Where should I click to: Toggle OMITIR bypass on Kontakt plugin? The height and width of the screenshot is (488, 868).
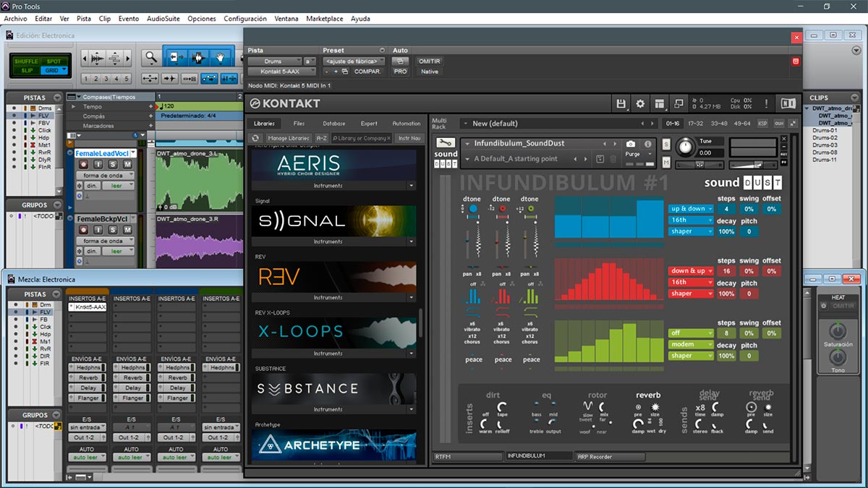[x=430, y=61]
